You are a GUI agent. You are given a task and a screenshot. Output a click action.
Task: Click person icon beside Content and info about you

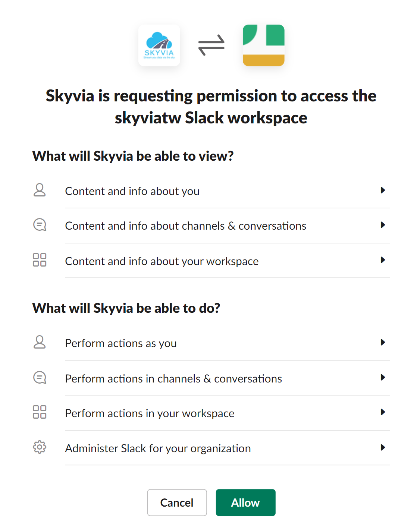tap(40, 190)
